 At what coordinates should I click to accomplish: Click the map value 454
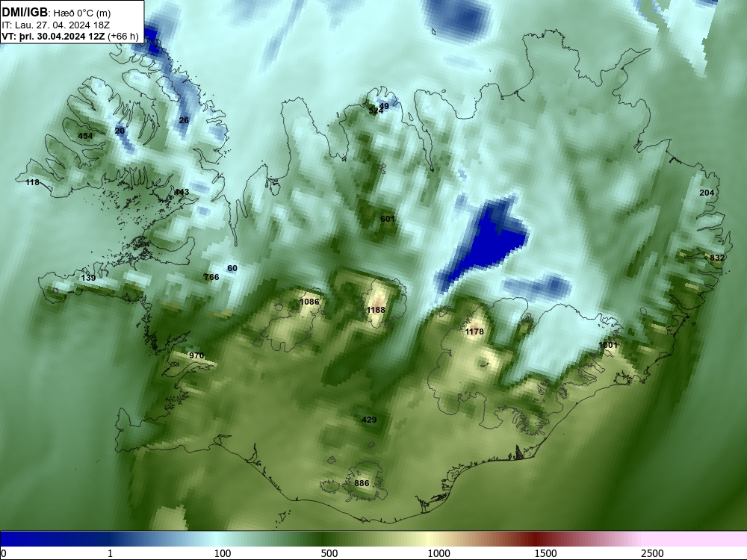click(x=85, y=136)
